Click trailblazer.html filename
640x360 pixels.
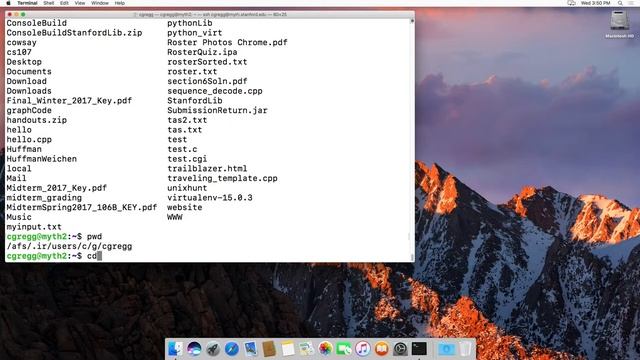click(207, 169)
